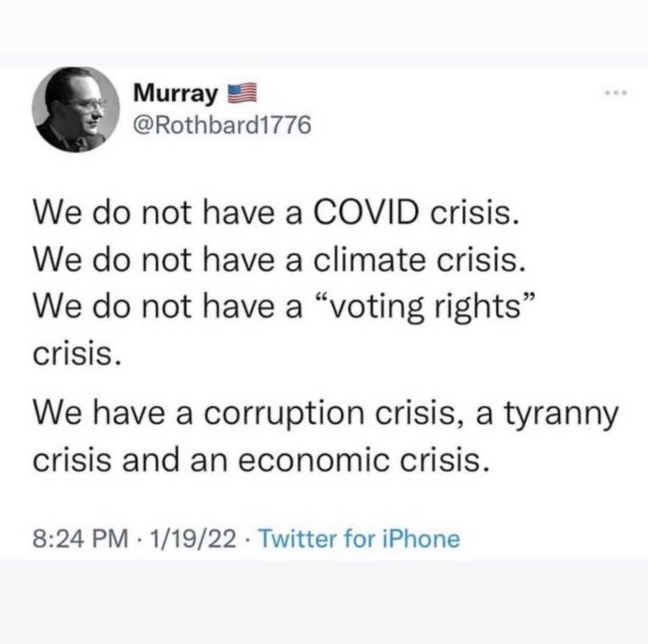Select the line about a climate crisis
This screenshot has height=644, width=648.
(278, 259)
